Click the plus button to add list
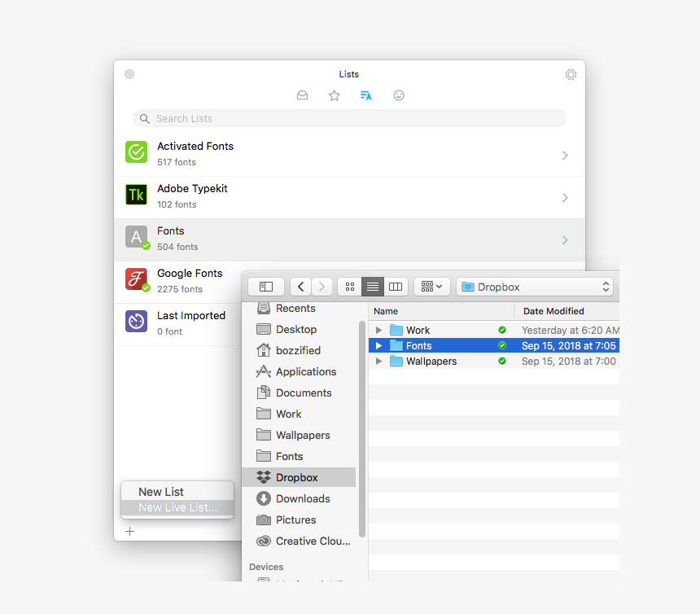This screenshot has width=700, height=614. [130, 532]
